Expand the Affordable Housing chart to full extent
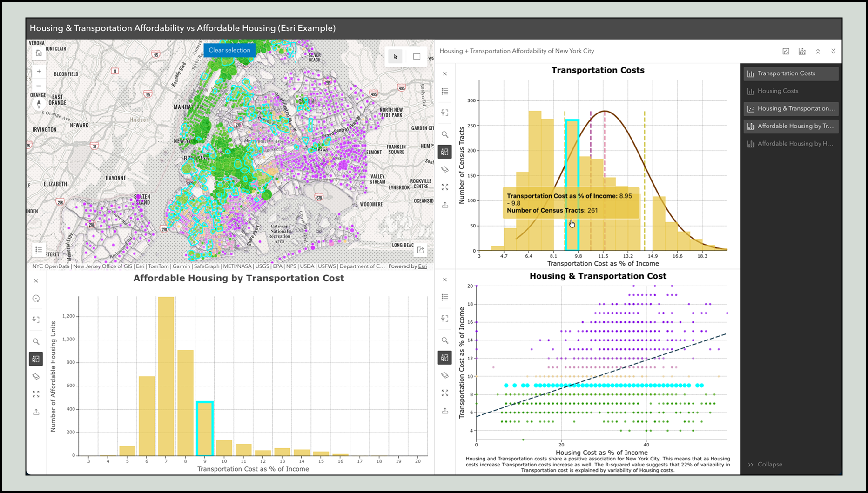This screenshot has width=868, height=493. click(36, 394)
